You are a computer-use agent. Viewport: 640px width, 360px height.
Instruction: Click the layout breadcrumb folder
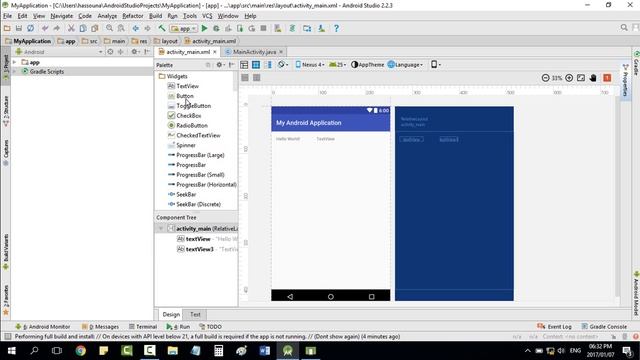pos(166,41)
